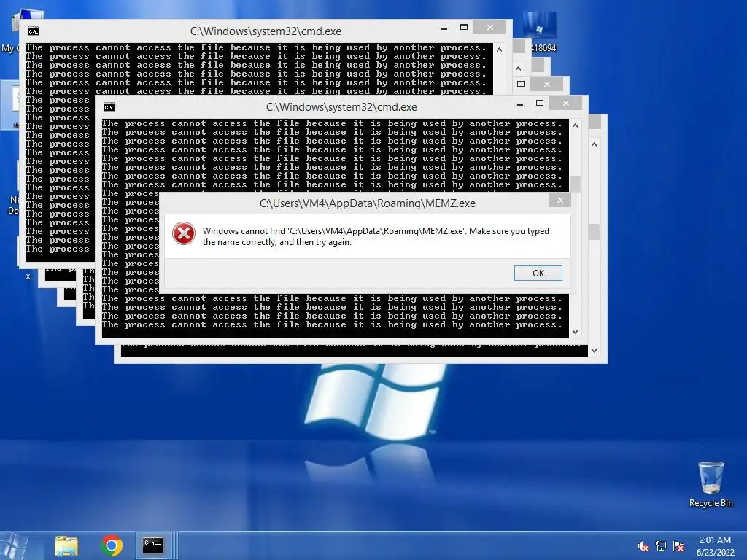The image size is (747, 560).
Task: Click scroll-up arrow in front cmd.exe window
Action: pyautogui.click(x=575, y=125)
